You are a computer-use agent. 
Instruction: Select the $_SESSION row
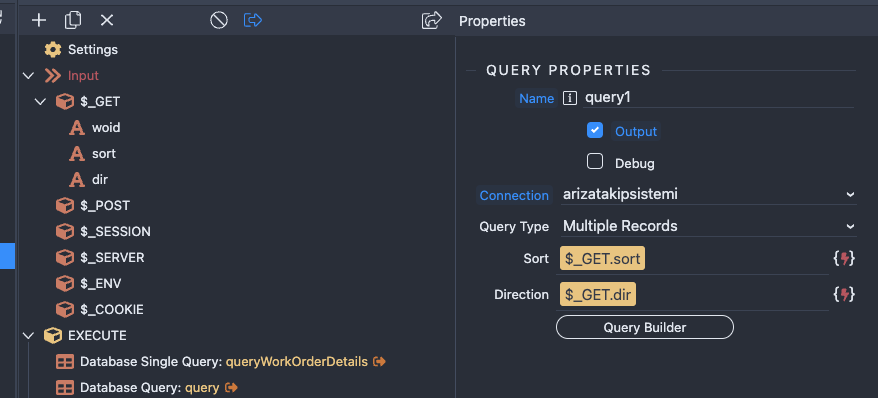pos(115,232)
